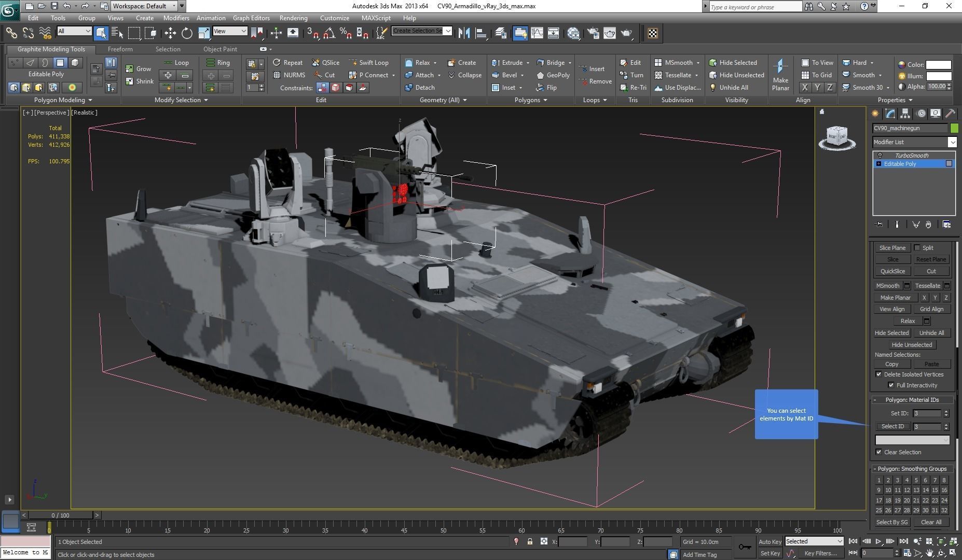Click the time slider 0 / 100
This screenshot has width=962, height=560.
tap(60, 515)
